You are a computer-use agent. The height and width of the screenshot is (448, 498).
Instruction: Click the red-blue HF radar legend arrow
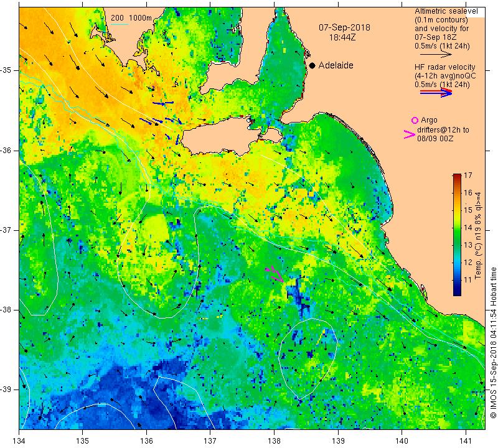(436, 92)
